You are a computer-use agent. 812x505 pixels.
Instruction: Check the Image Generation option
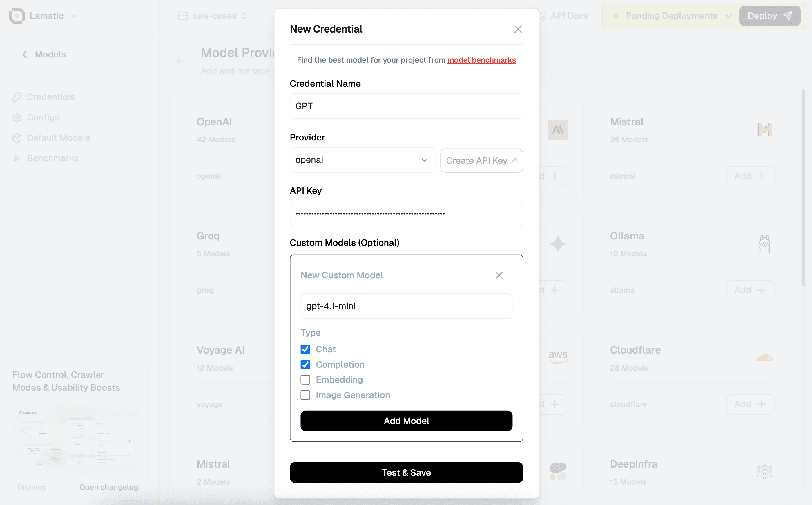305,395
